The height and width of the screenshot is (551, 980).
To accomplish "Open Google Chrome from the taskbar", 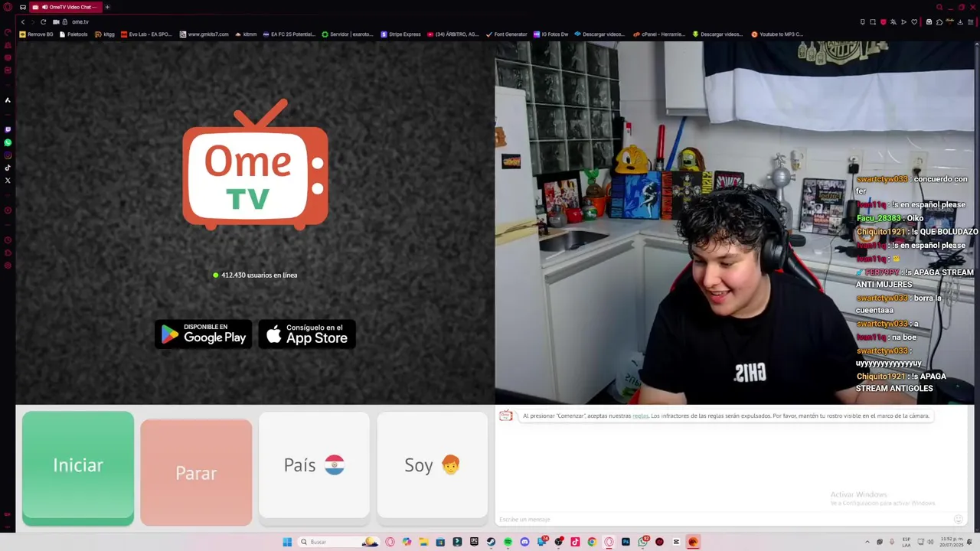I will [x=592, y=542].
